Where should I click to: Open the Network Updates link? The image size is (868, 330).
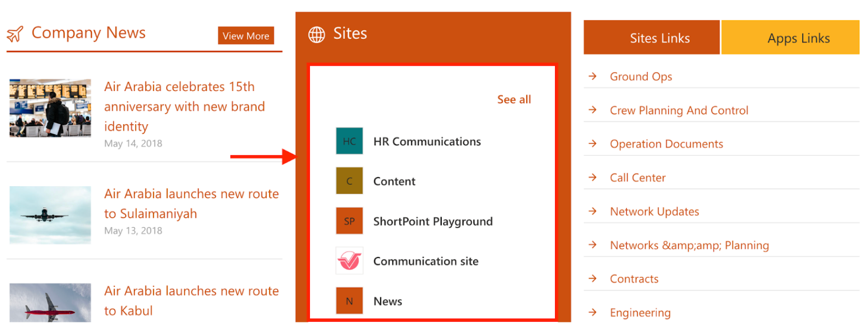(654, 211)
